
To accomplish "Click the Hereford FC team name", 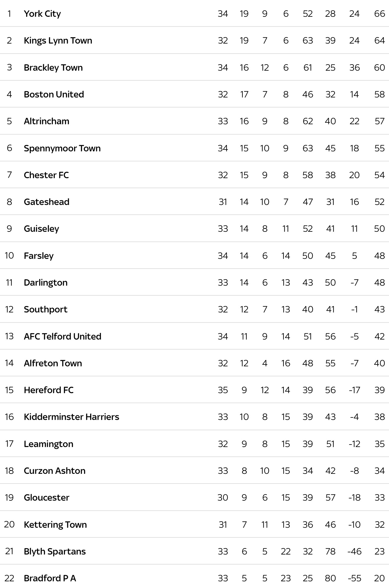I will (49, 390).
